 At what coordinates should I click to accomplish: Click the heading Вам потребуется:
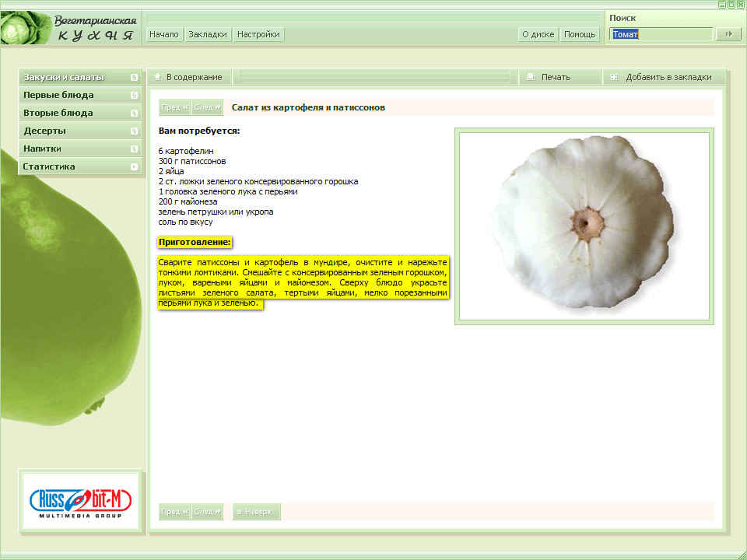(200, 131)
